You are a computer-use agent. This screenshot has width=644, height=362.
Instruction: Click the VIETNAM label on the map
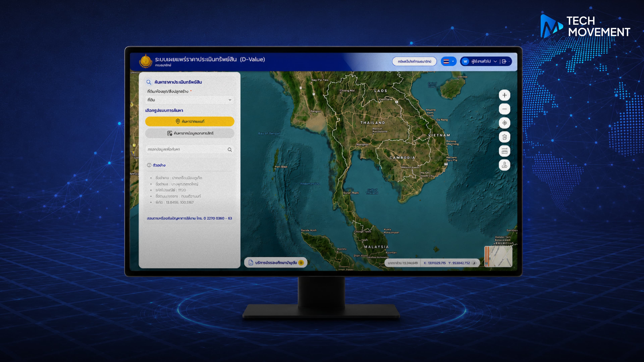click(x=440, y=135)
